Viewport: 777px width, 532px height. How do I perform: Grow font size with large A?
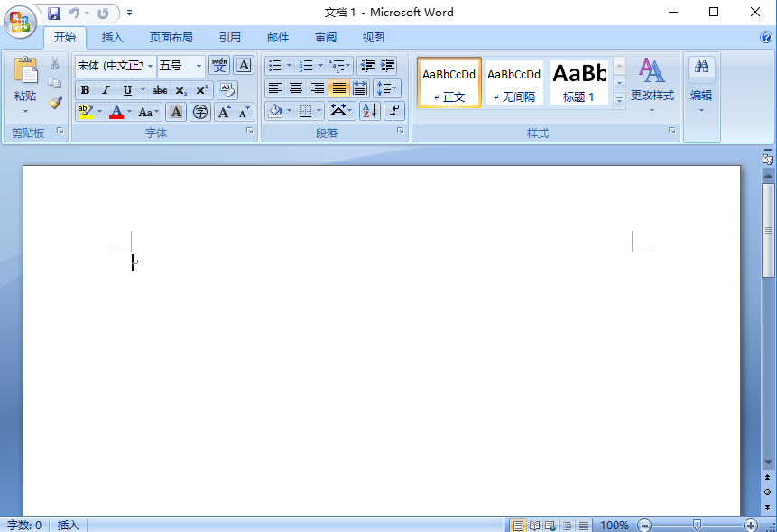(x=224, y=112)
